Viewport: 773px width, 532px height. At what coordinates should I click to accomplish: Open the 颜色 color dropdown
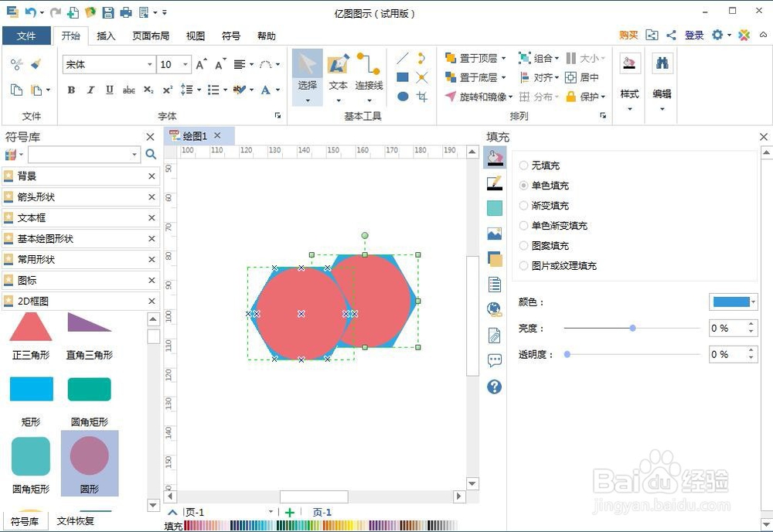point(751,302)
